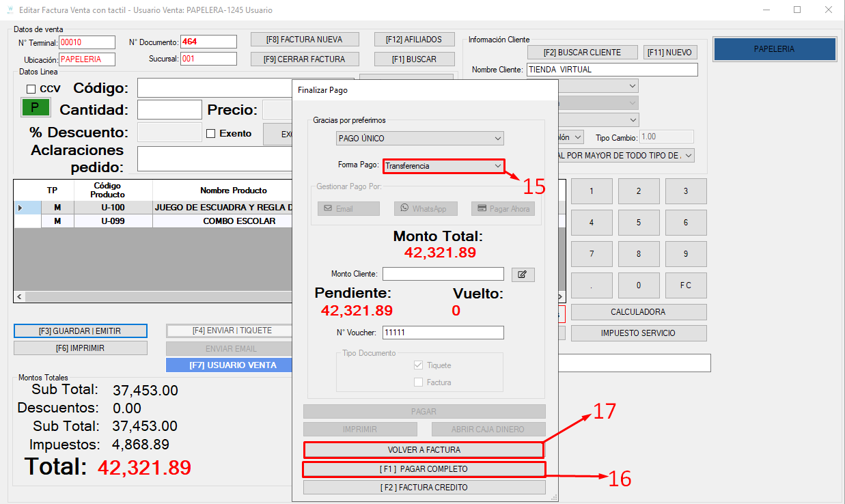Image resolution: width=845 pixels, height=504 pixels.
Task: Click keypad number 2
Action: point(639,191)
